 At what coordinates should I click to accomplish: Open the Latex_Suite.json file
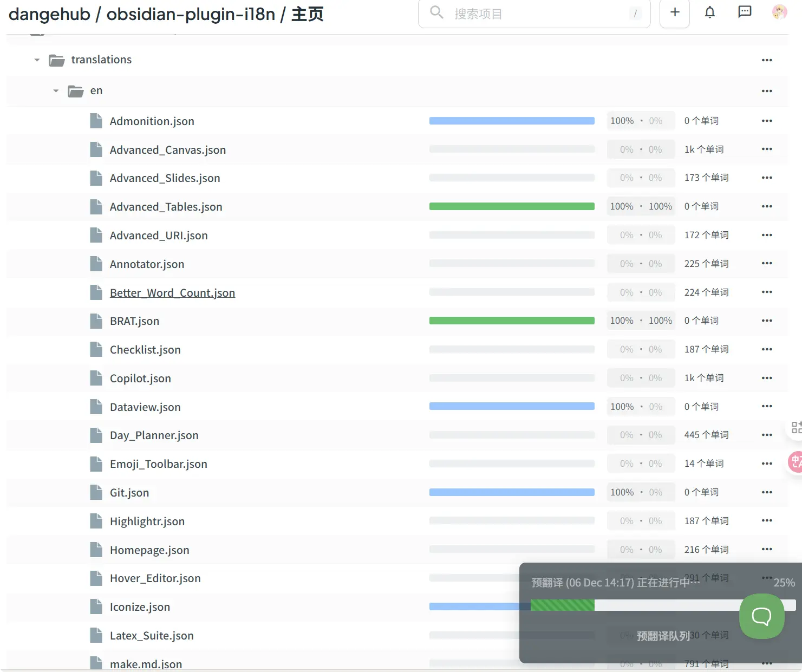152,636
